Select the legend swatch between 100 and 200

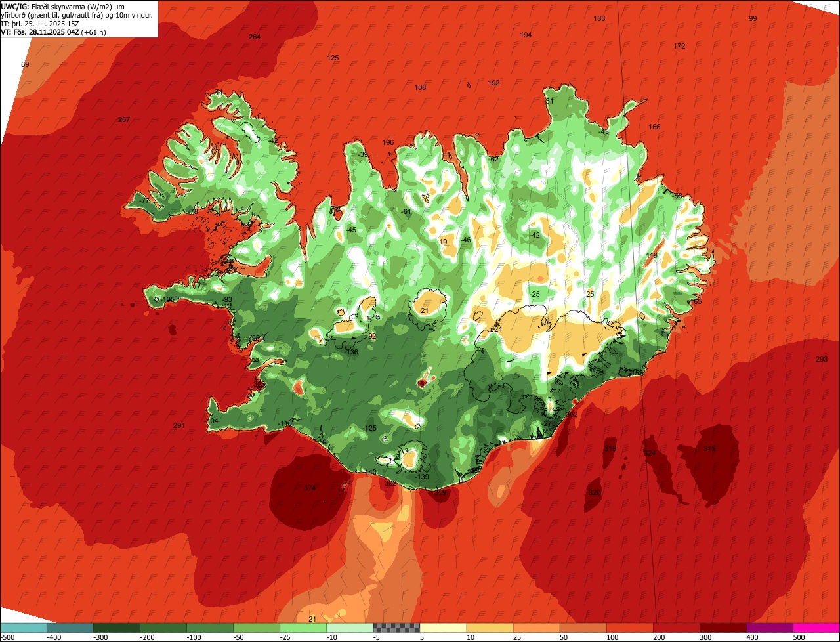[x=629, y=628]
